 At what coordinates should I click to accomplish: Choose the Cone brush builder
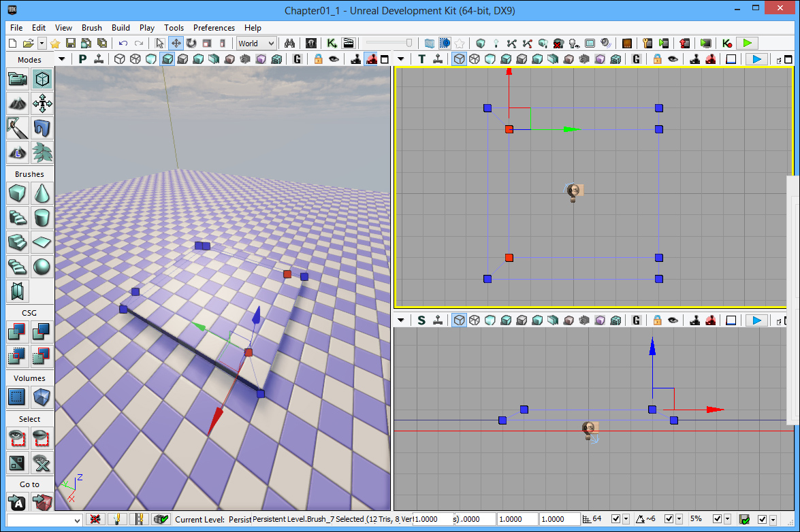pyautogui.click(x=43, y=194)
